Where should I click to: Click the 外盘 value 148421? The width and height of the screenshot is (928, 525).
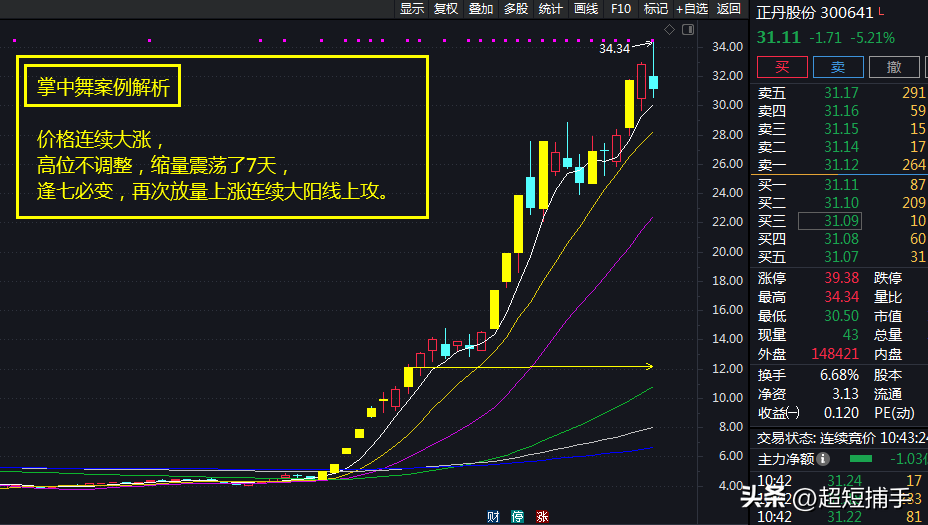[834, 354]
